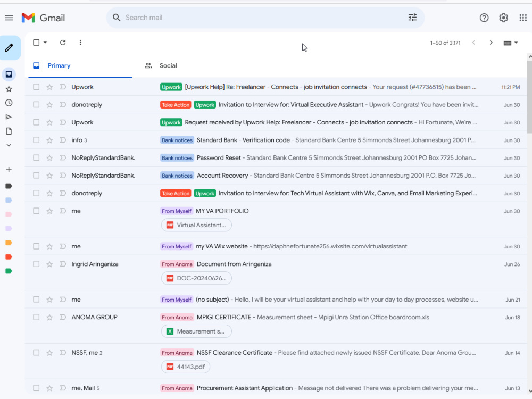Click the Take Action label on Virtual Executive email
Image resolution: width=532 pixels, height=399 pixels.
pos(176,105)
